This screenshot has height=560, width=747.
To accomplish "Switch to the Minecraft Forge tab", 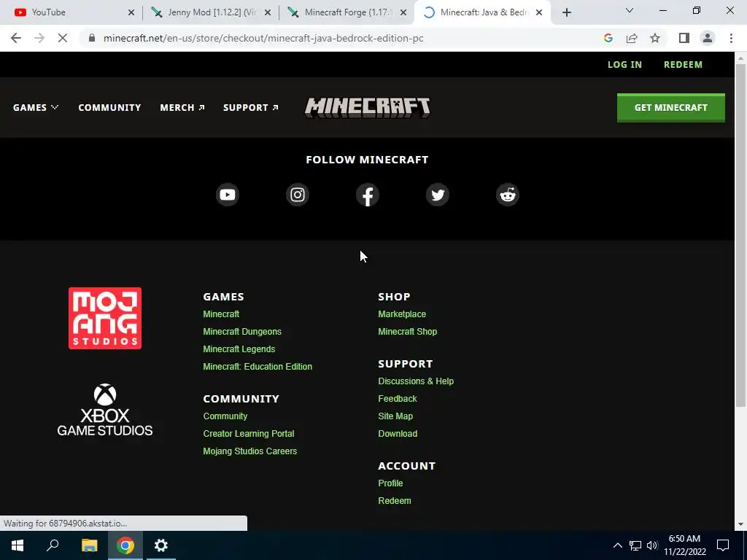I will click(348, 12).
